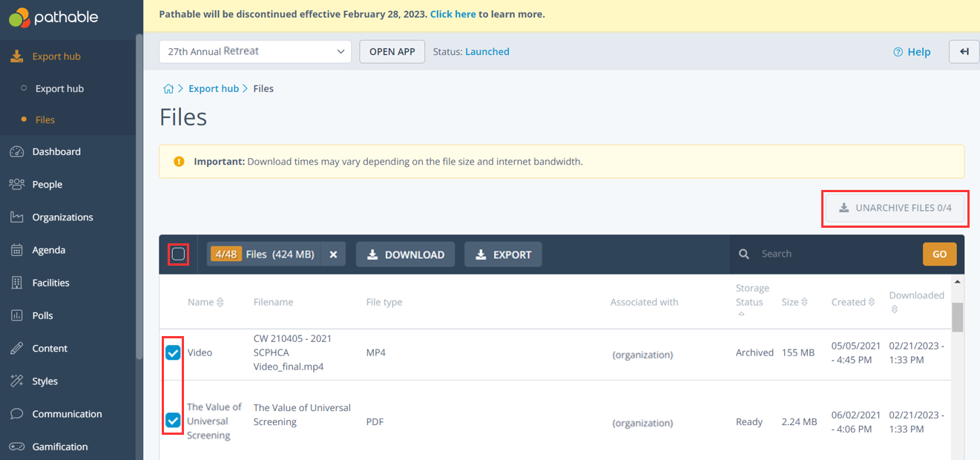The image size is (980, 460).
Task: Collapse the sidebar with arrow button
Action: (x=964, y=52)
